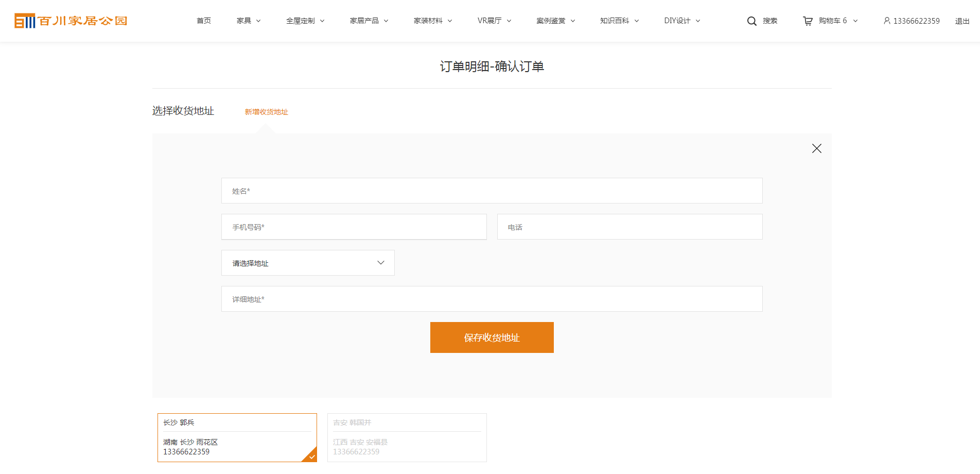Close the new address form
Viewport: 980px width, 474px height.
tap(816, 148)
